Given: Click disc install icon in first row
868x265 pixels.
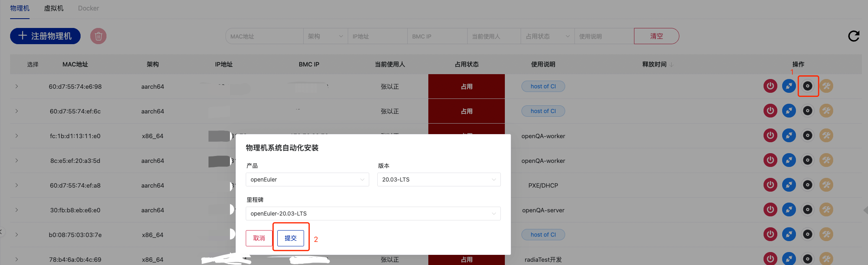Looking at the screenshot, I should point(808,86).
